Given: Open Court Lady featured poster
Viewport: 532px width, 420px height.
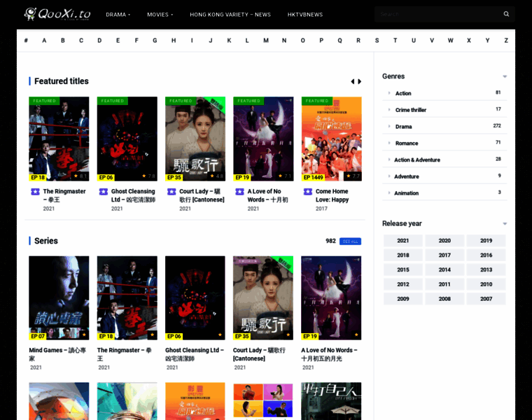Looking at the screenshot, I should coord(195,139).
